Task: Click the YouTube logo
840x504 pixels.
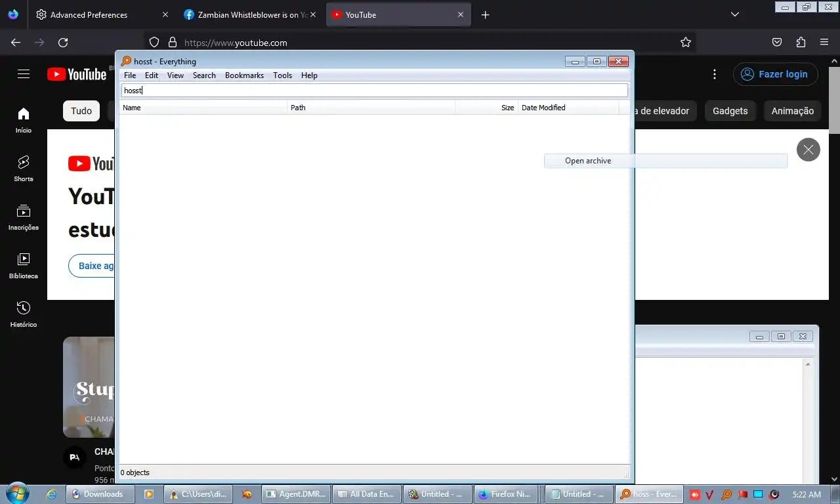Action: tap(77, 74)
